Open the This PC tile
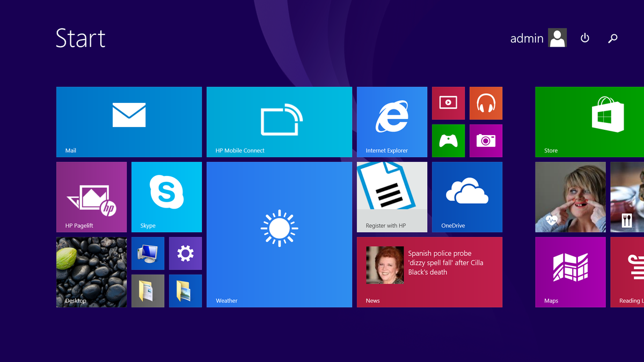The image size is (644, 362). [148, 253]
